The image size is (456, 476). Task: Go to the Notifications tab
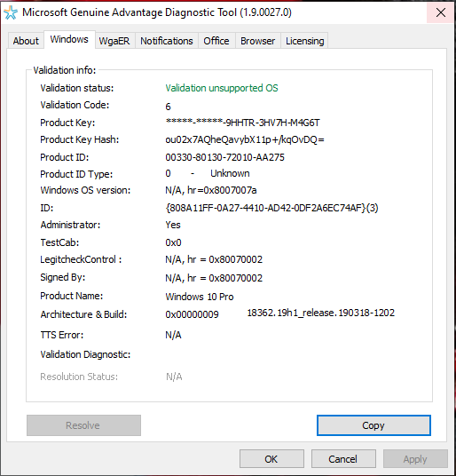[167, 41]
